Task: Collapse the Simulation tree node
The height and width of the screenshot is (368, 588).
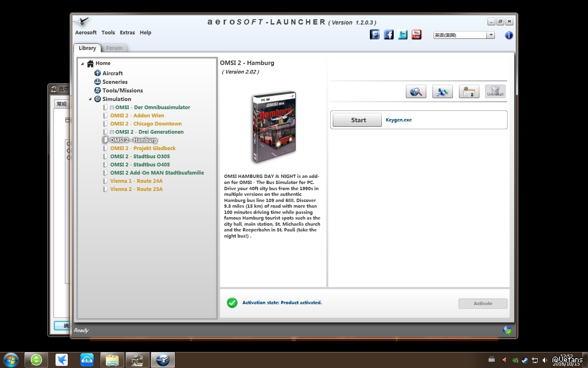Action: click(x=90, y=99)
